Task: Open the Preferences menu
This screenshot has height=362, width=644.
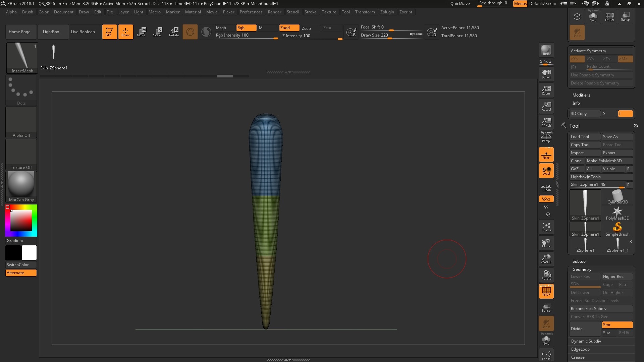Action: [251, 12]
